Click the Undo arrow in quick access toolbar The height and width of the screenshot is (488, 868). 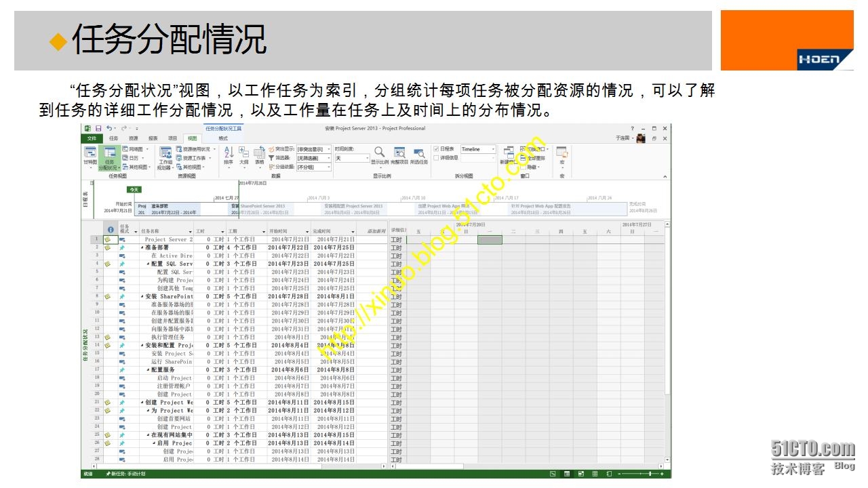(x=108, y=128)
